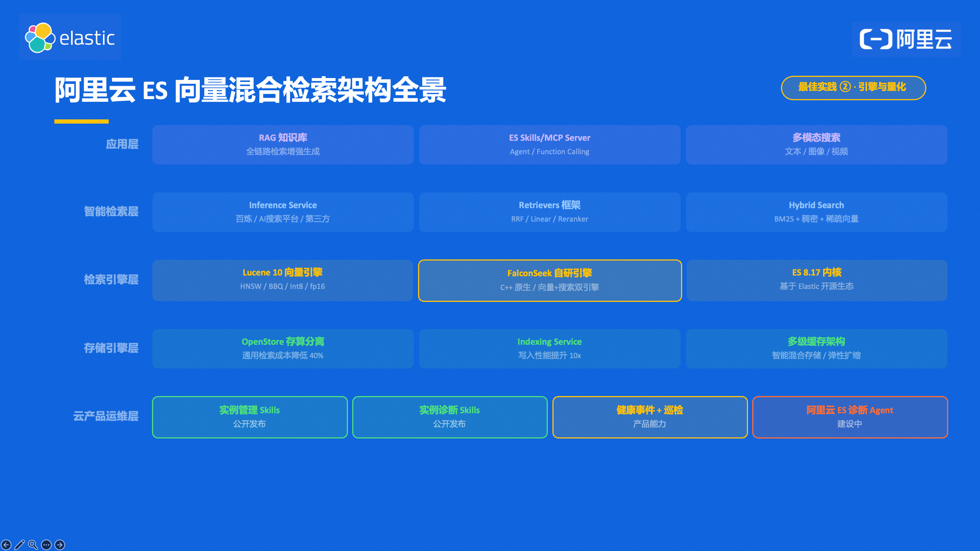
Task: Click the text HNSW / BBQ / Int8 / fp16
Action: click(x=283, y=287)
